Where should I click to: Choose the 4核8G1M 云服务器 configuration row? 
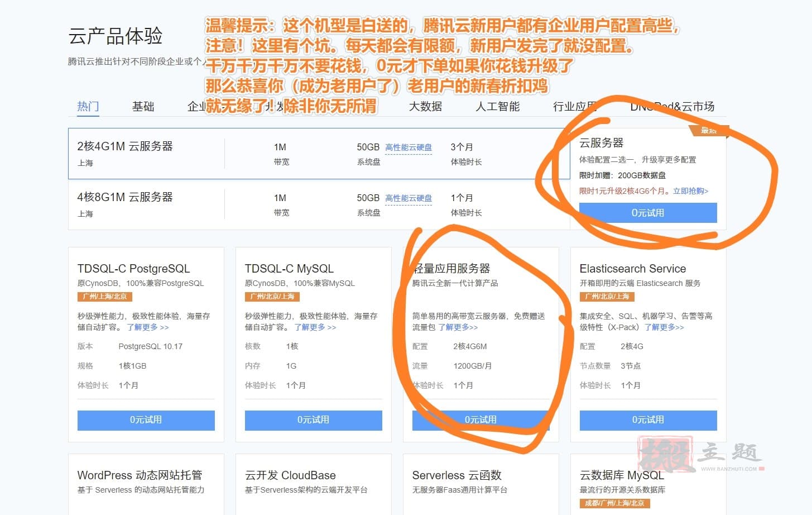point(319,204)
